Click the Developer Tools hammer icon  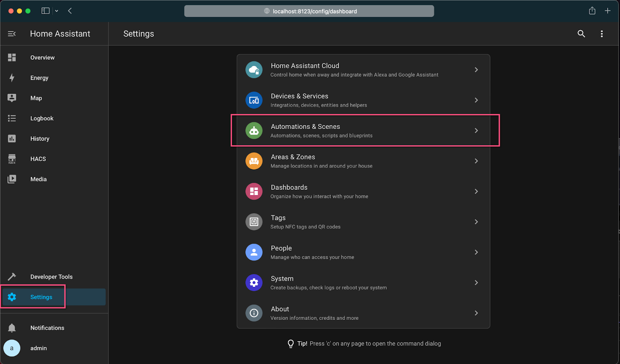coord(12,276)
